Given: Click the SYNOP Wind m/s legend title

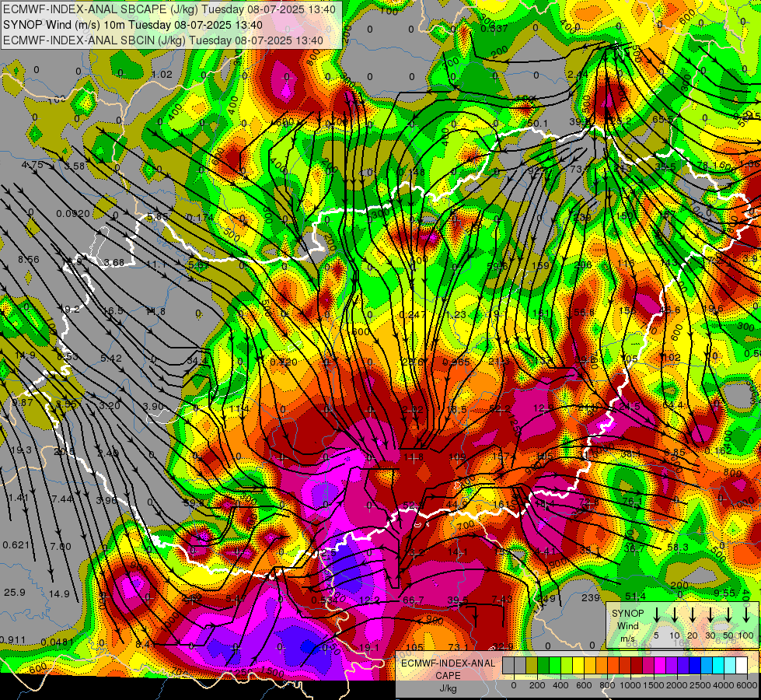Looking at the screenshot, I should tap(627, 625).
